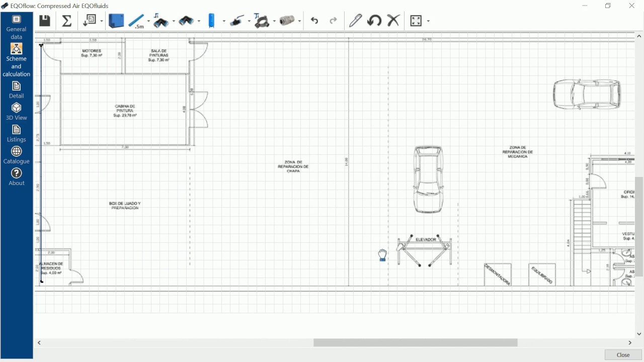
Task: Select the pencil edit tool
Action: click(355, 21)
